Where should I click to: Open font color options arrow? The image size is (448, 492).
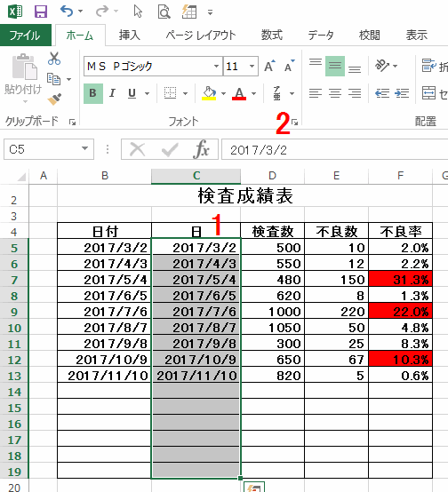coord(254,93)
